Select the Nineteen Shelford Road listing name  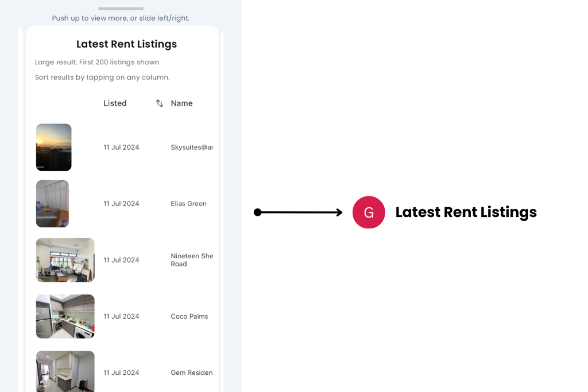(x=192, y=260)
